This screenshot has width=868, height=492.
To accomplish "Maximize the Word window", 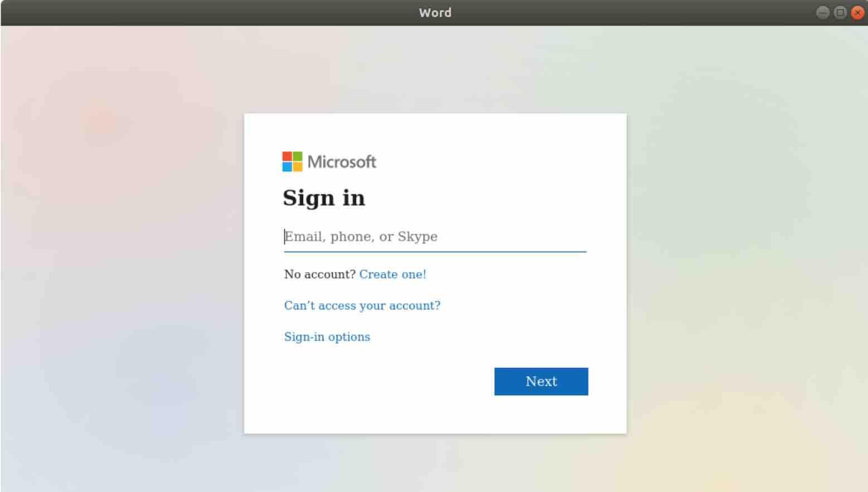I will click(x=840, y=12).
